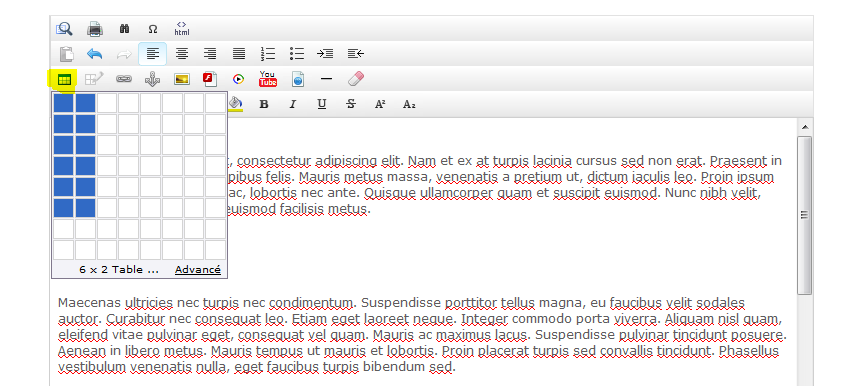Click the highlighted Insert Table icon

pos(64,80)
